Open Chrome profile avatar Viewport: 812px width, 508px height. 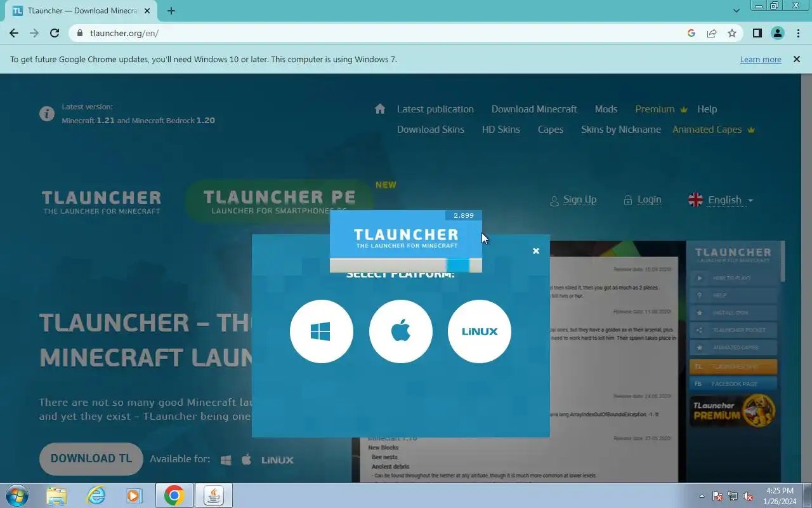[778, 33]
